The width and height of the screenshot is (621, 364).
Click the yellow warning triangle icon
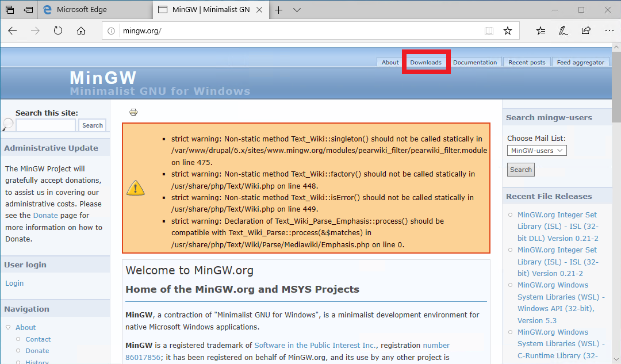click(136, 187)
